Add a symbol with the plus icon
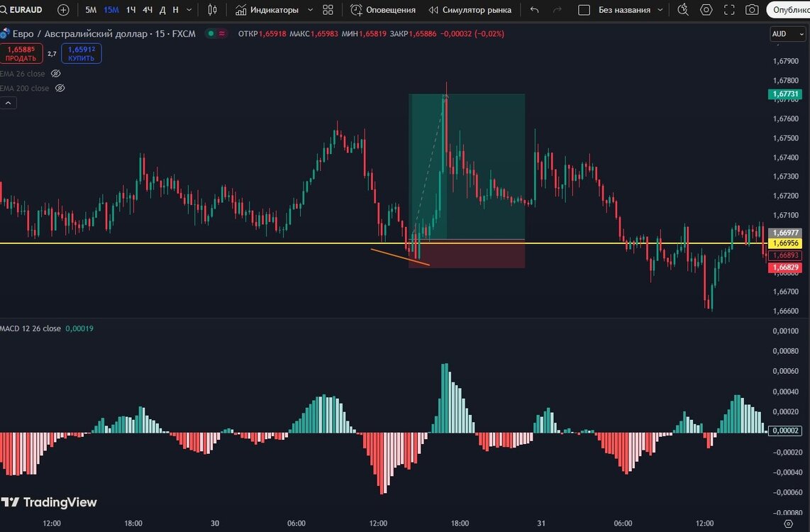The width and height of the screenshot is (810, 532). (63, 10)
